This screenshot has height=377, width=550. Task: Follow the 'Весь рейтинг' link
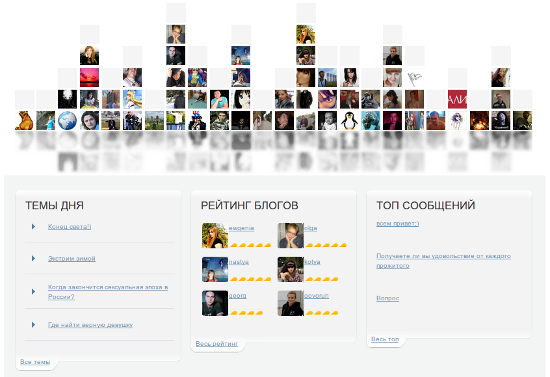(217, 344)
